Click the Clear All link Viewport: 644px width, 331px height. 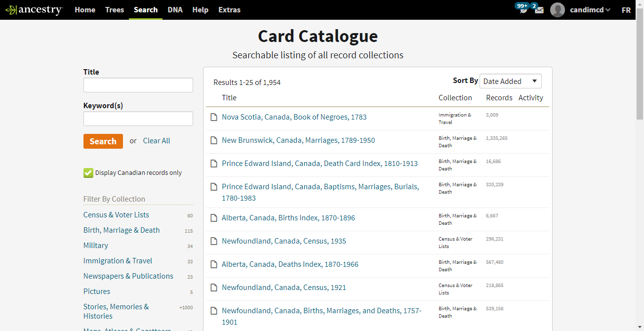coord(157,141)
